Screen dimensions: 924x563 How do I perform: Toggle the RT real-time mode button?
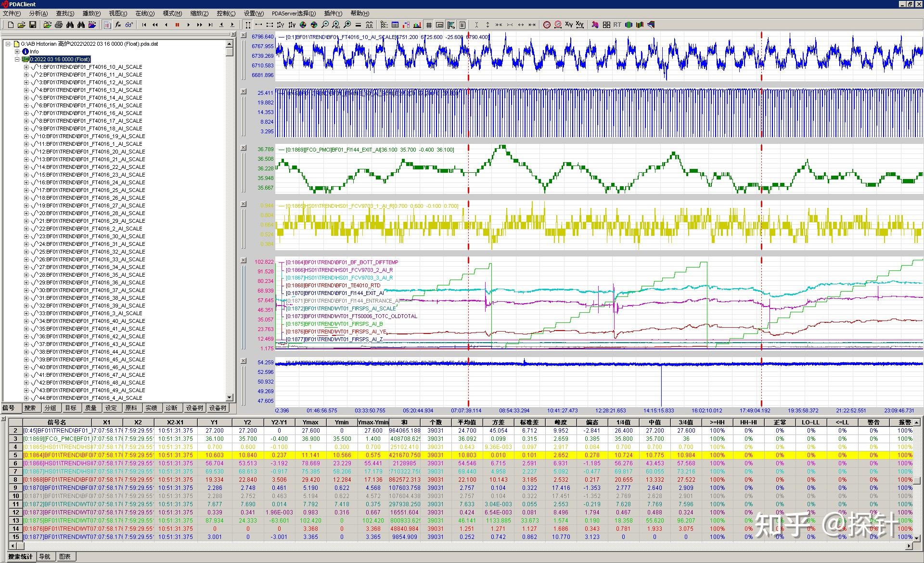click(x=617, y=25)
